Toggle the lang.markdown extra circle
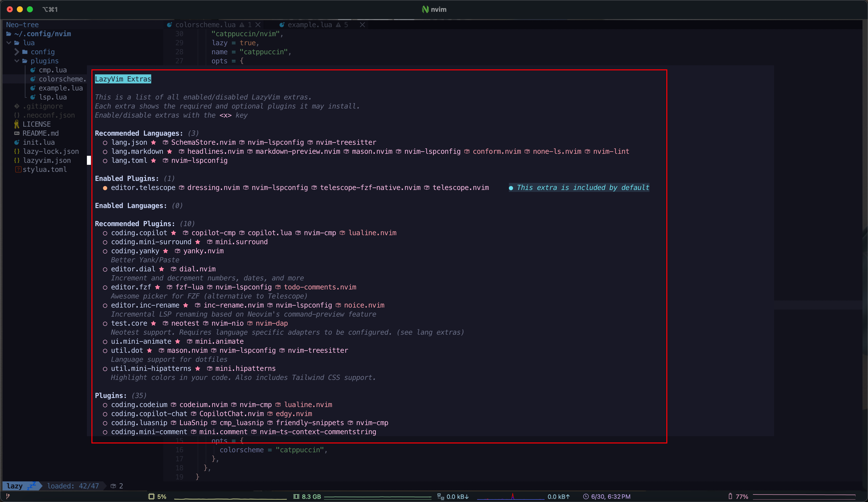868x502 pixels. click(x=105, y=152)
